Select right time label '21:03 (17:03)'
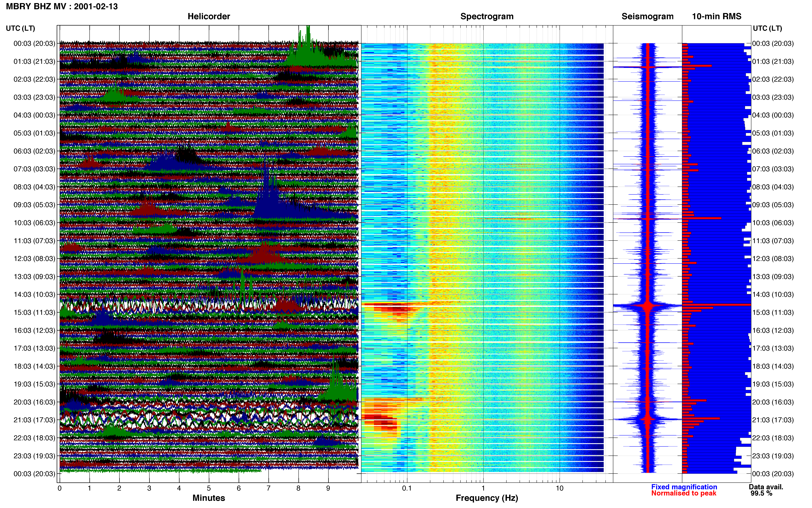 coord(773,420)
